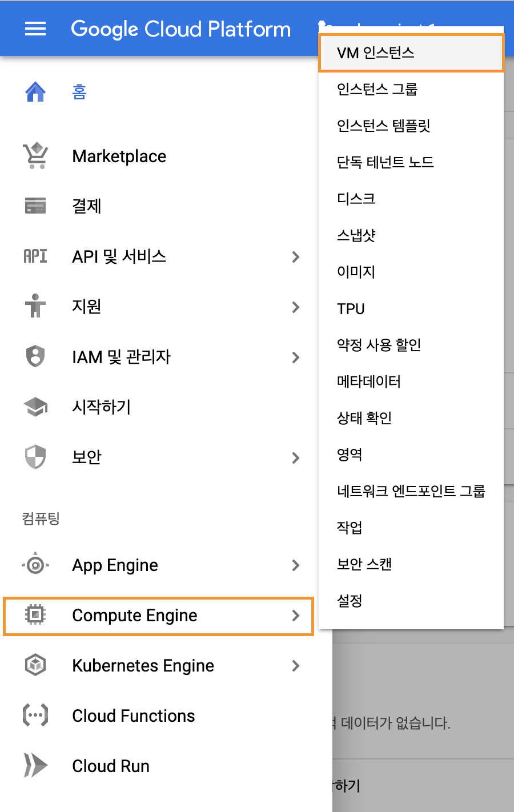Click the Cloud Run icon

coord(35,765)
